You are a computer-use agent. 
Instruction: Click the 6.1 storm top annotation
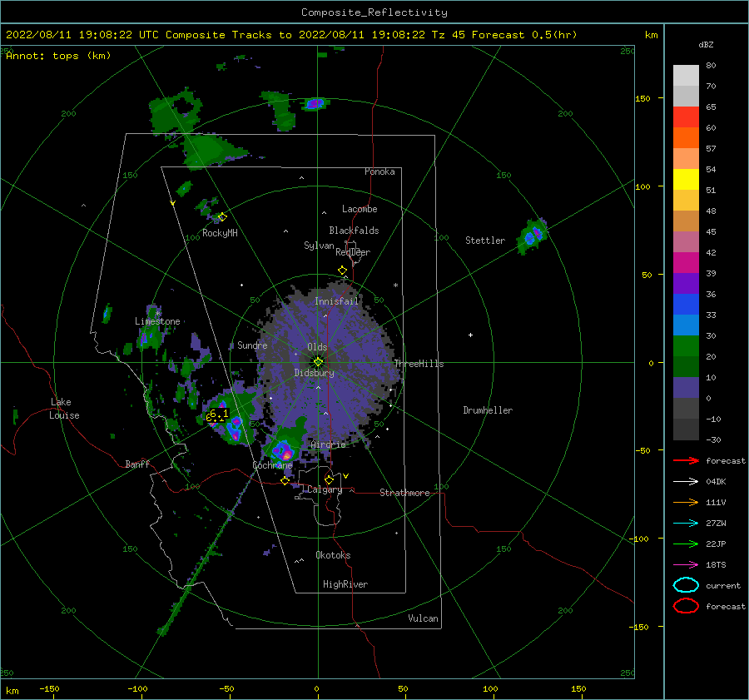218,415
